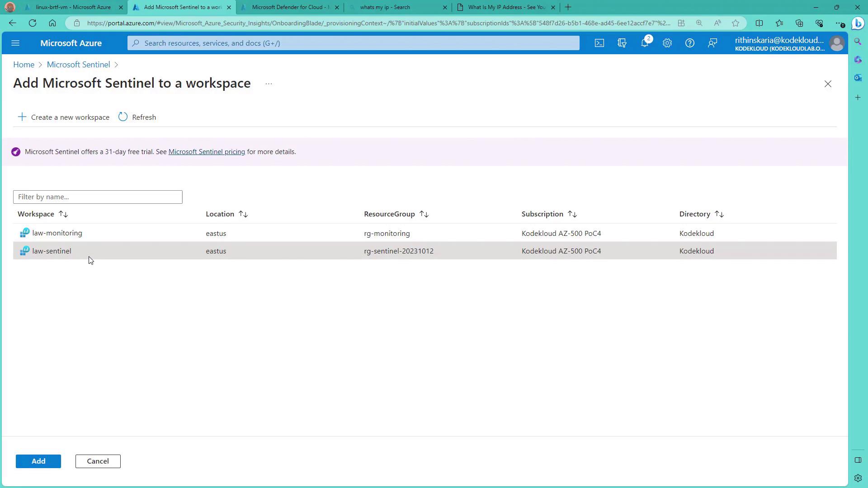Open the feedback icon in header
868x488 pixels.
pyautogui.click(x=712, y=43)
